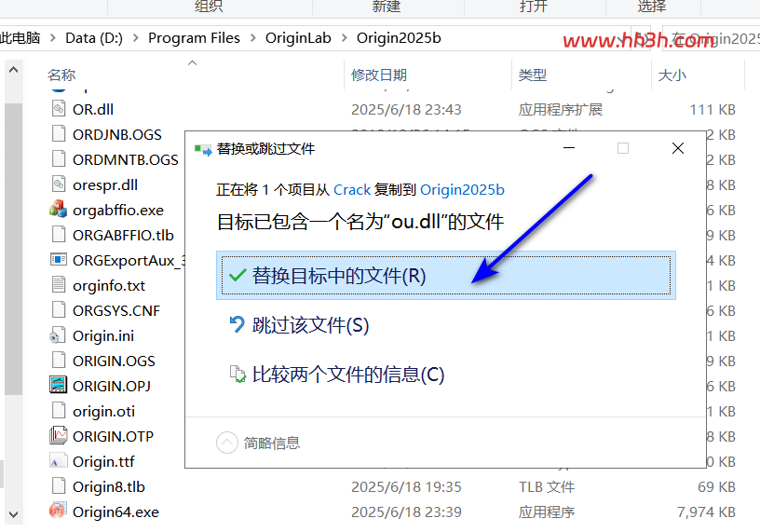The width and height of the screenshot is (760, 532).
Task: Open the Origin2025b destination link
Action: coord(462,190)
